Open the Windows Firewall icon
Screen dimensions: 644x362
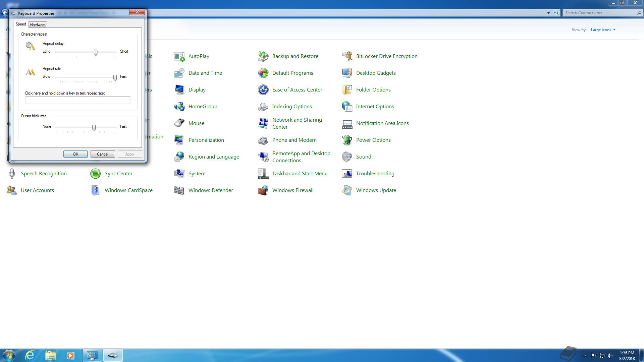click(x=263, y=190)
